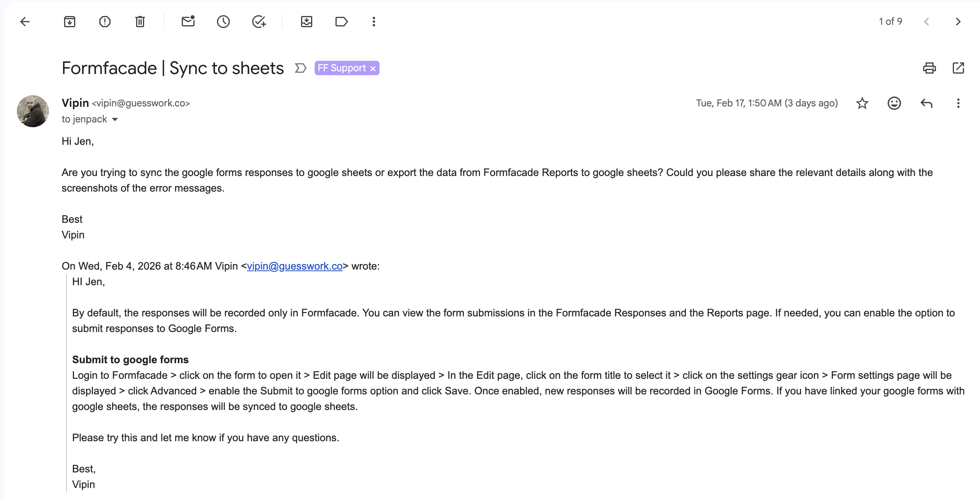Snooze this email with clock icon

click(x=223, y=22)
